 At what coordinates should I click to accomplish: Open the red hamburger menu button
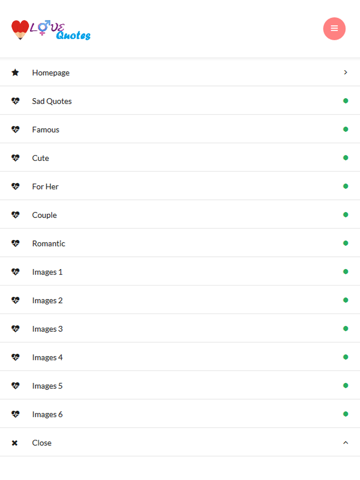(334, 29)
